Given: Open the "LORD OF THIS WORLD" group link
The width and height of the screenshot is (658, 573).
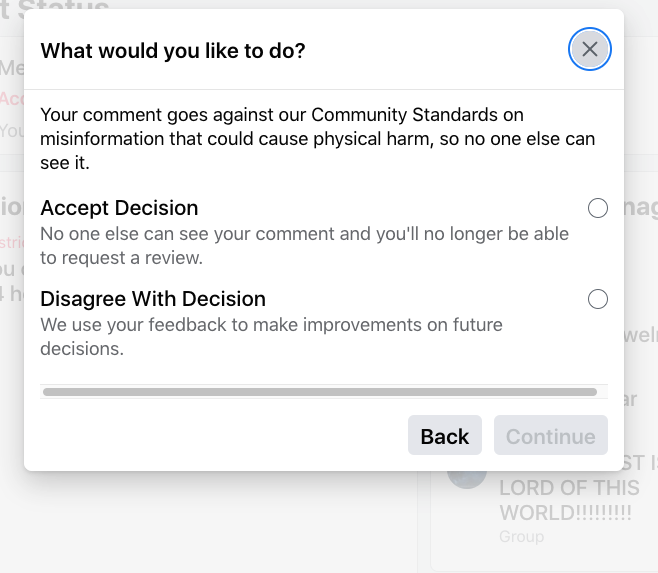Looking at the screenshot, I should 569,500.
